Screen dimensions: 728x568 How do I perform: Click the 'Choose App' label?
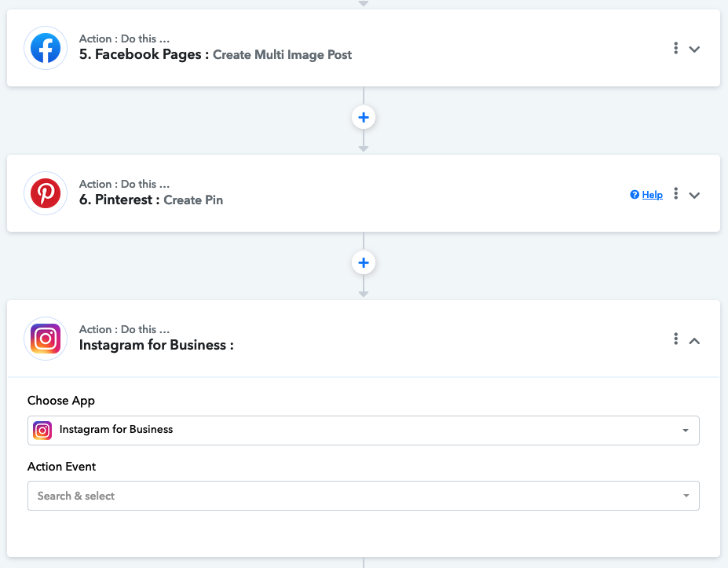click(x=60, y=401)
